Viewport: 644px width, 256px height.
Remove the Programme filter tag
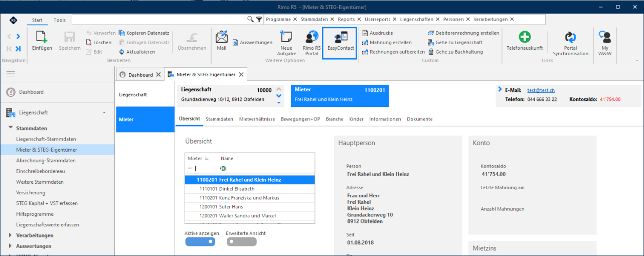[x=295, y=19]
